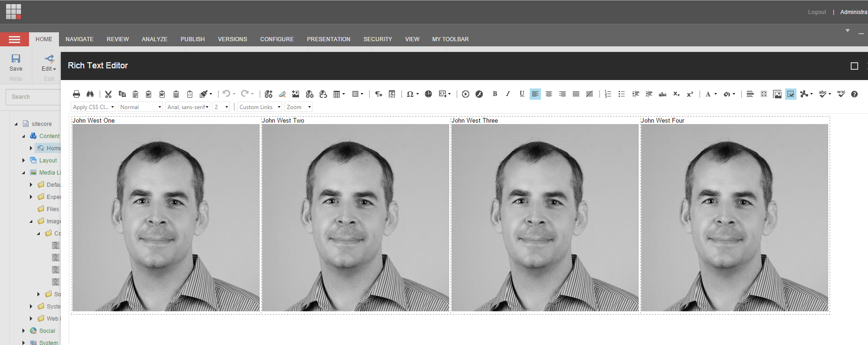Toggle italic formatting

pos(508,94)
